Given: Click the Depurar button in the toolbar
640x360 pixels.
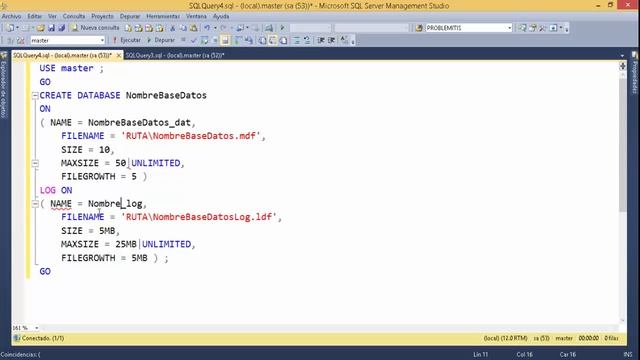Looking at the screenshot, I should click(x=161, y=40).
